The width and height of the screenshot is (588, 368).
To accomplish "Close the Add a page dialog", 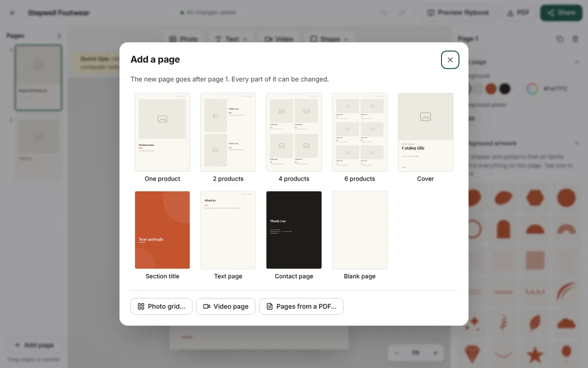I will pyautogui.click(x=450, y=60).
